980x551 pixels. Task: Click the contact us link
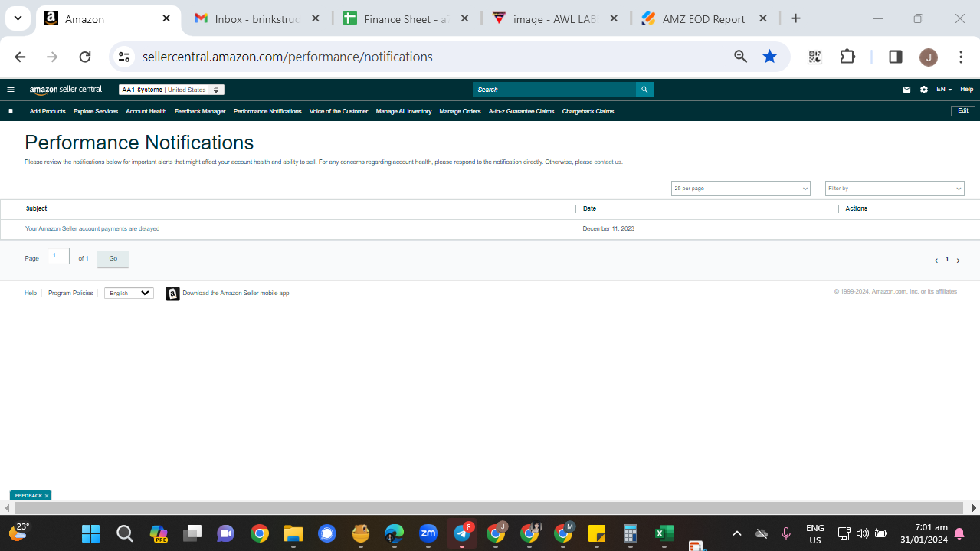point(608,162)
